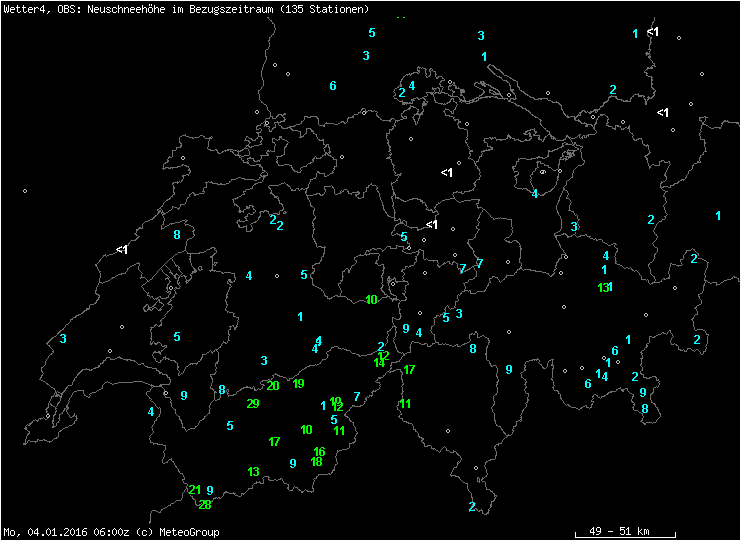Select the green 28 station value
Image resolution: width=740 pixels, height=540 pixels.
point(205,505)
